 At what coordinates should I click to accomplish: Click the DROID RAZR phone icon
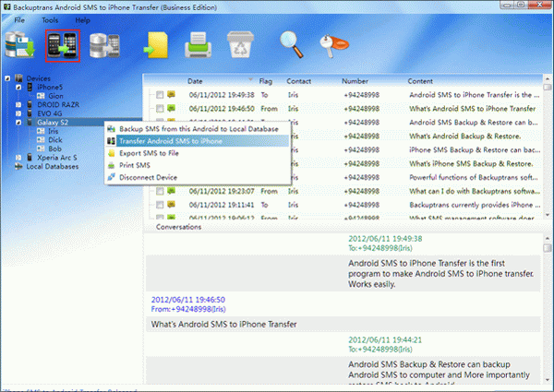coord(30,105)
